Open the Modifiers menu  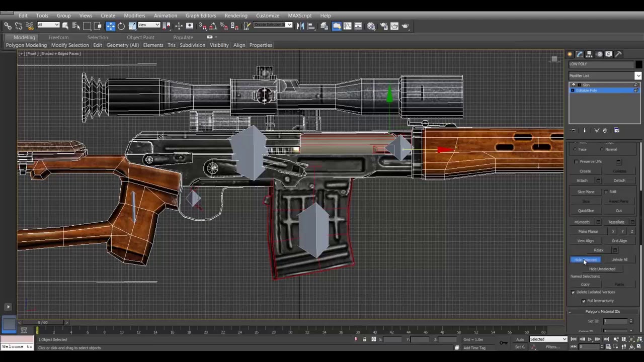coord(134,16)
